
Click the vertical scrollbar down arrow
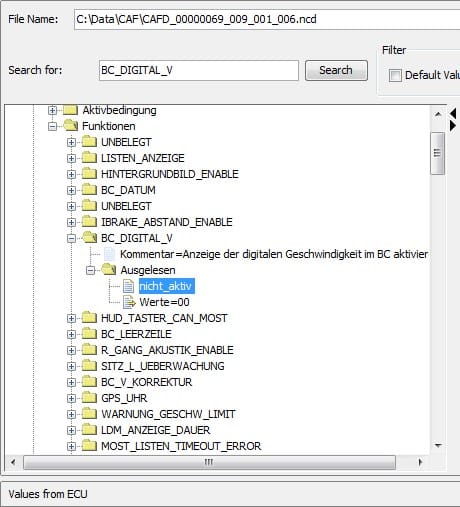pyautogui.click(x=438, y=445)
